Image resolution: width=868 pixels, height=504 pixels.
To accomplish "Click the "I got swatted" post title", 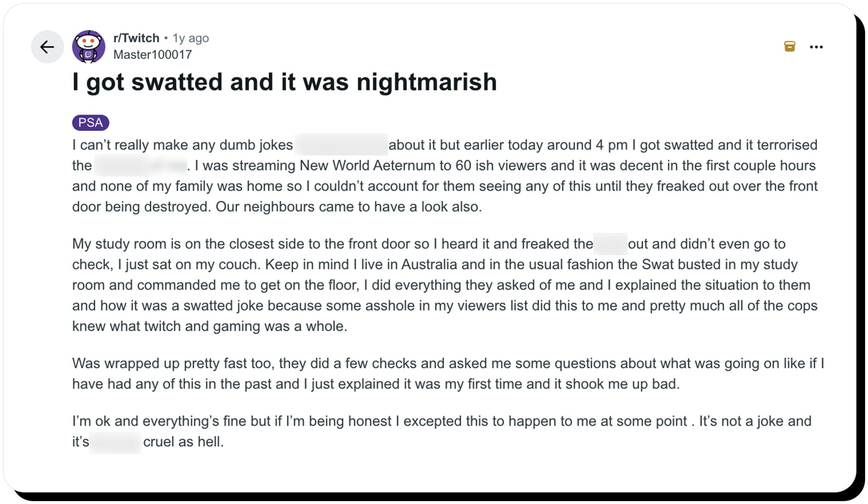I will 284,82.
